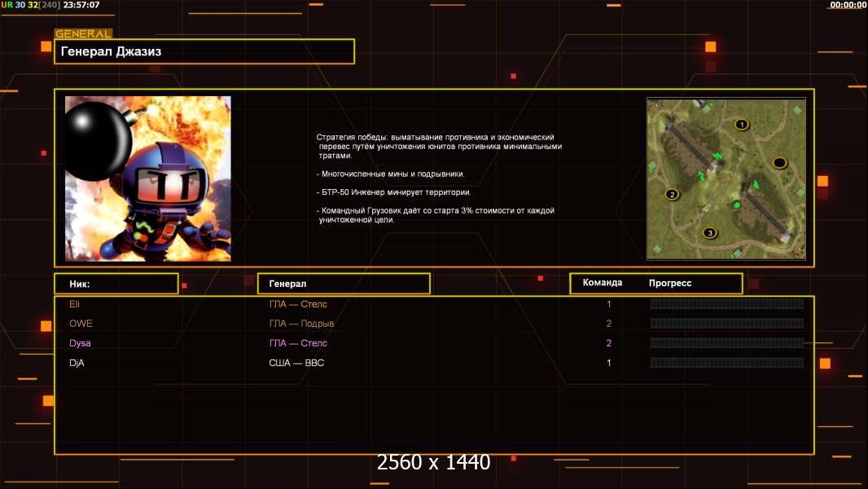This screenshot has width=868, height=489.
Task: Click the Прогресс column header
Action: (x=670, y=283)
